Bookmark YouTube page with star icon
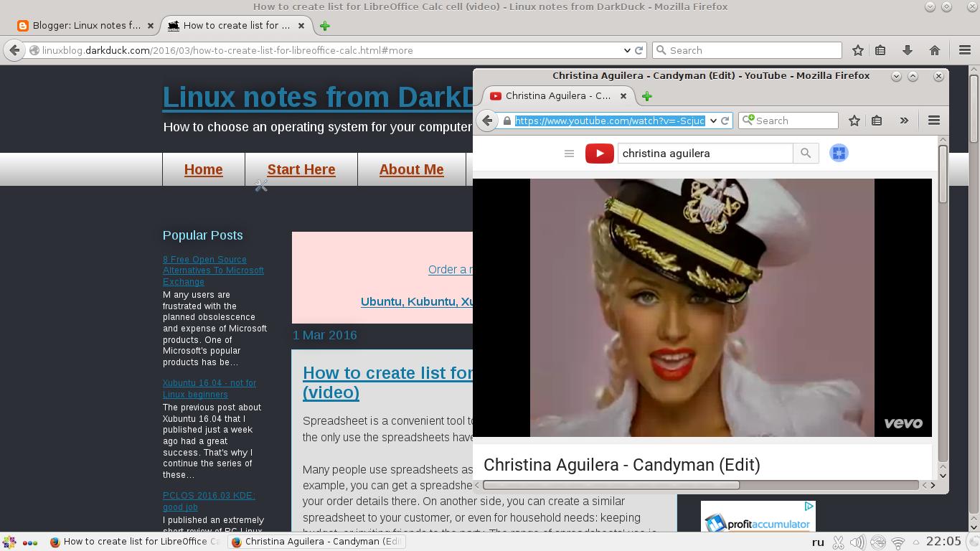 pos(854,121)
